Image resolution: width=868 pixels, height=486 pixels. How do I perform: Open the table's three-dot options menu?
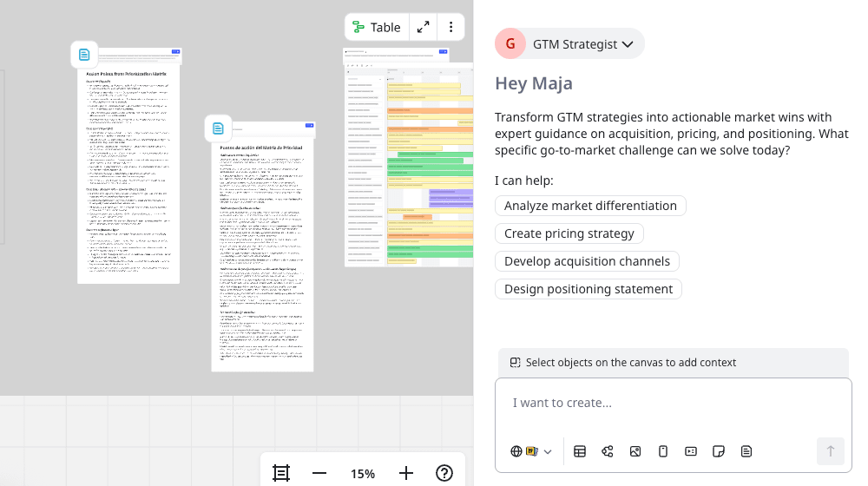tap(451, 27)
